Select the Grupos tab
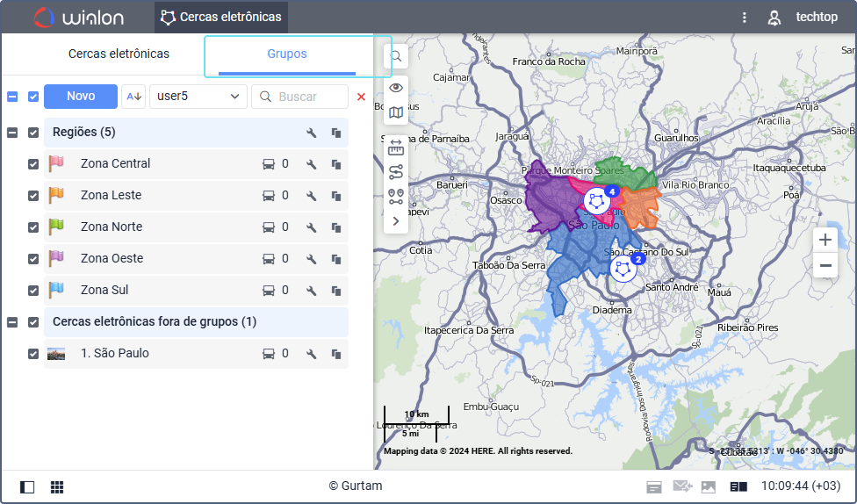 click(287, 54)
